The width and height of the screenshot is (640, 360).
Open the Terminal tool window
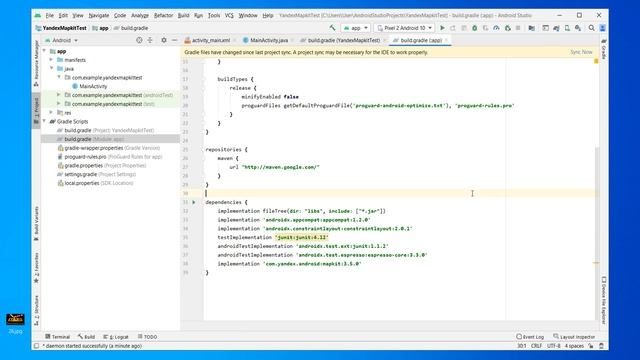58,337
